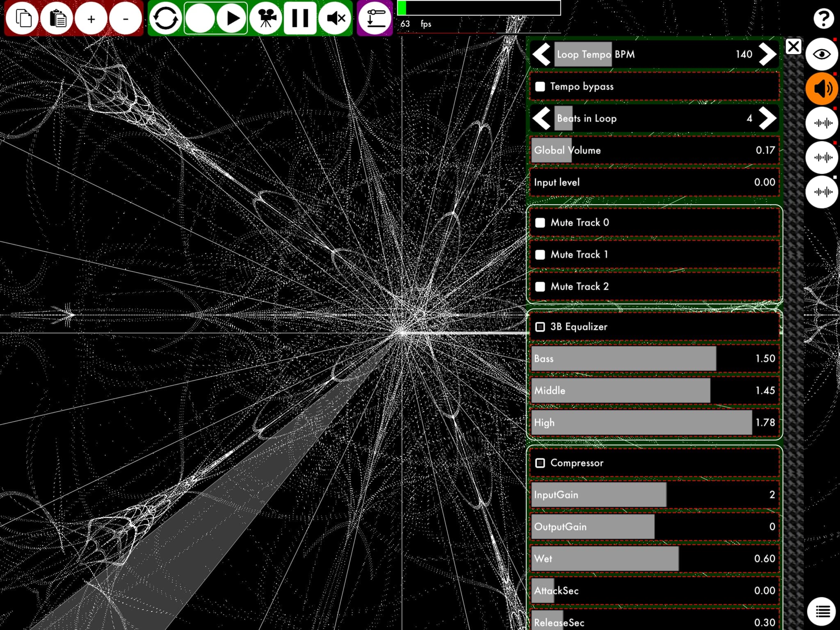Click the minus button in red toolbar
The height and width of the screenshot is (630, 840).
tap(126, 18)
